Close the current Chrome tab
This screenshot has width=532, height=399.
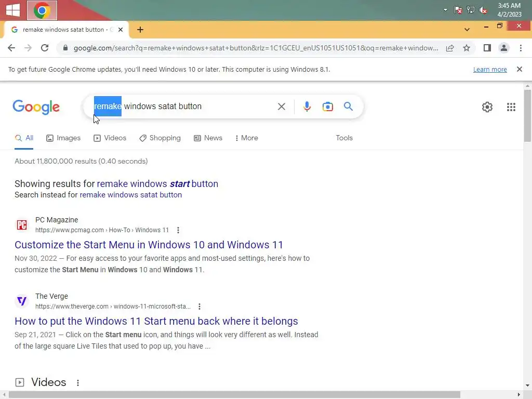click(x=121, y=30)
